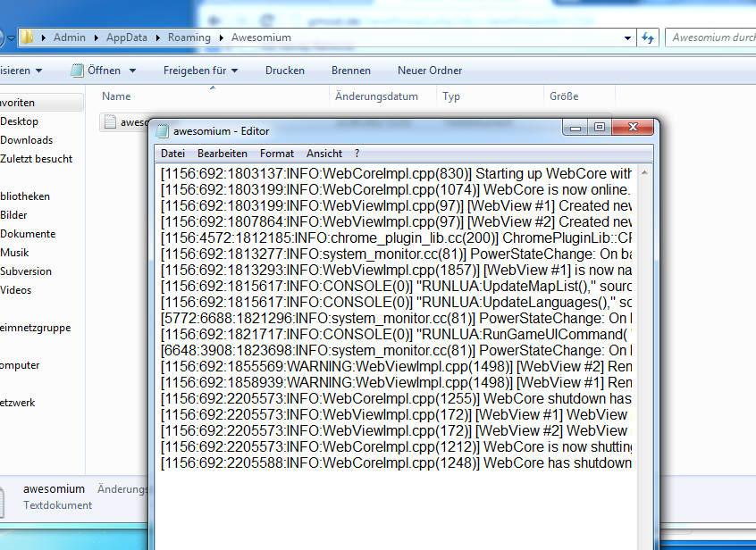The image size is (756, 550).
Task: Open the Bearbeiten menu in Editor
Action: (223, 154)
